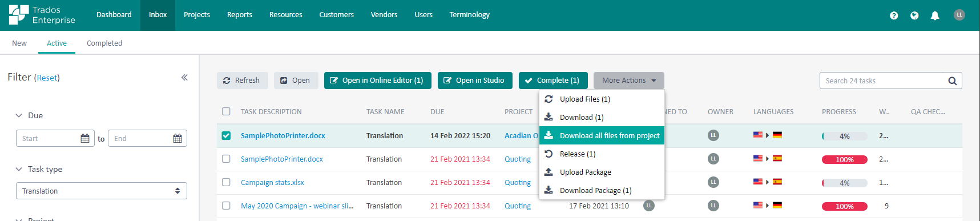The width and height of the screenshot is (980, 221).
Task: Switch to the Completed tab
Action: coord(104,43)
